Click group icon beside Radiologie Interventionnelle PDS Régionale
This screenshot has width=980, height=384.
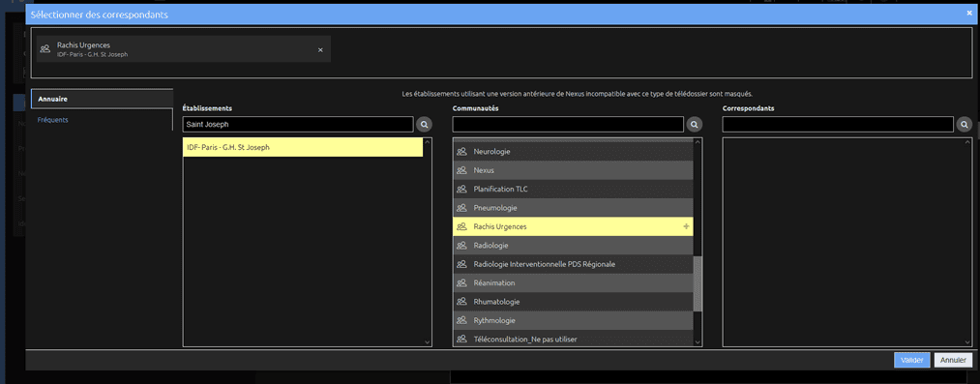pyautogui.click(x=461, y=264)
